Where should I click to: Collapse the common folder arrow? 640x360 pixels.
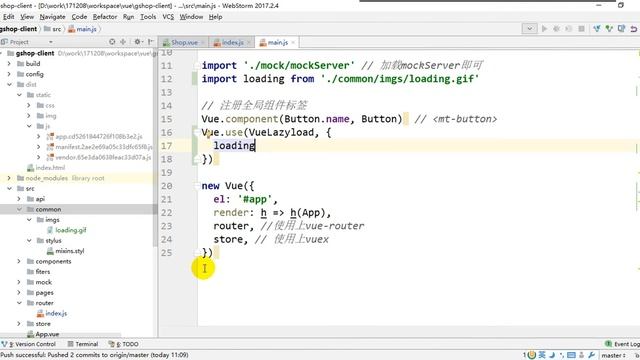point(19,209)
